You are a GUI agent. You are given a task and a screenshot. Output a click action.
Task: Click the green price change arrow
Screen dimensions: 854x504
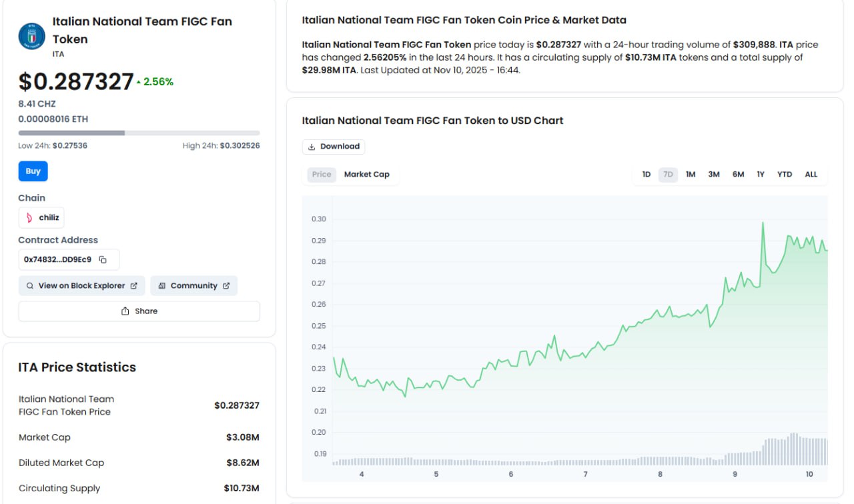coord(139,82)
